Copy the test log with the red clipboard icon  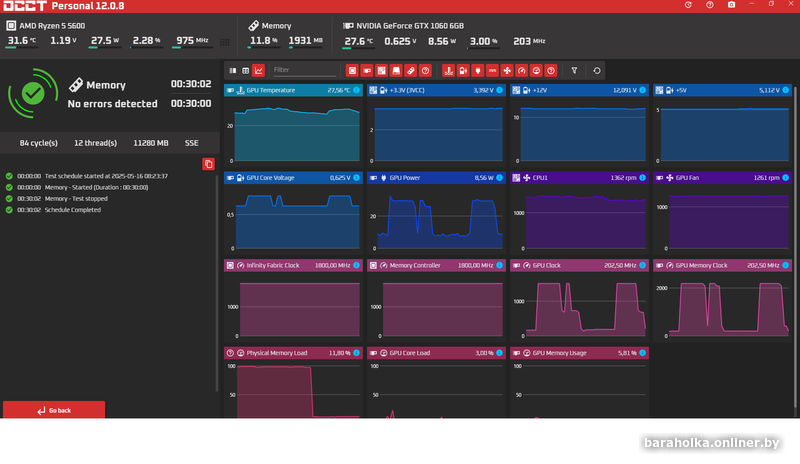pos(208,164)
